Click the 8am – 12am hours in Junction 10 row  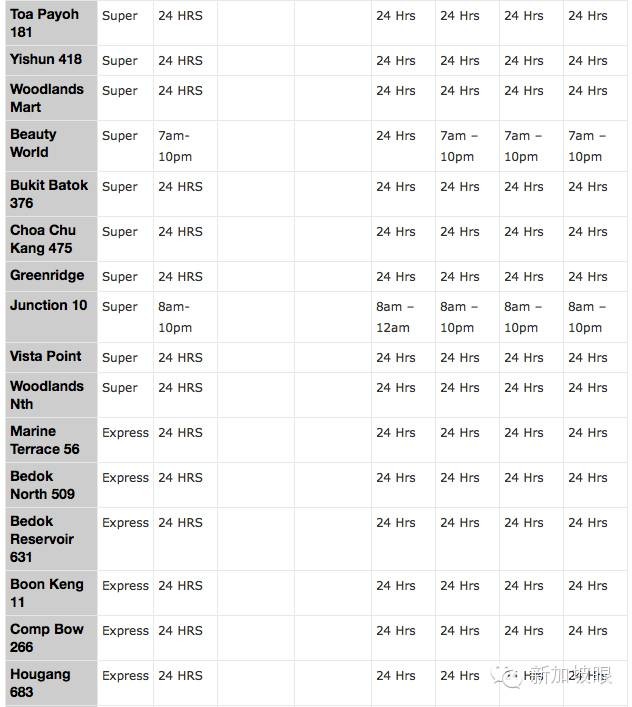(x=395, y=317)
